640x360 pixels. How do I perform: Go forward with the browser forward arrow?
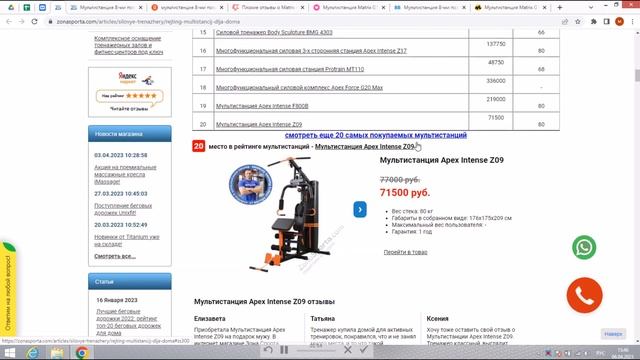(22, 22)
